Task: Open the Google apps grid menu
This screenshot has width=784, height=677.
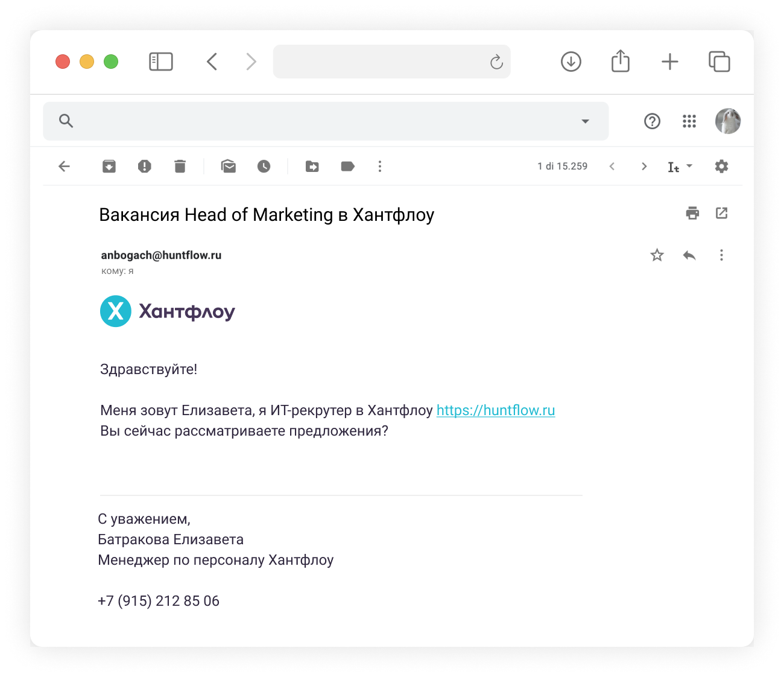Action: coord(689,121)
